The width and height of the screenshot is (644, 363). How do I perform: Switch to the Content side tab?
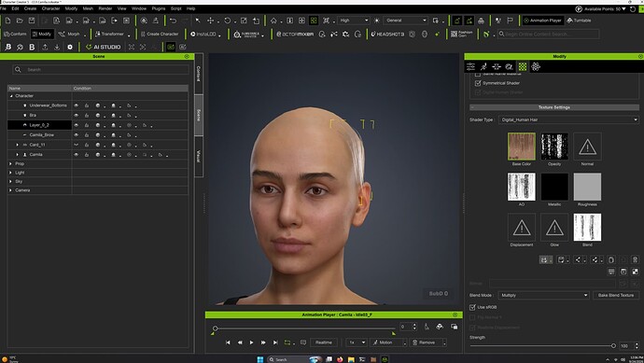coord(199,74)
